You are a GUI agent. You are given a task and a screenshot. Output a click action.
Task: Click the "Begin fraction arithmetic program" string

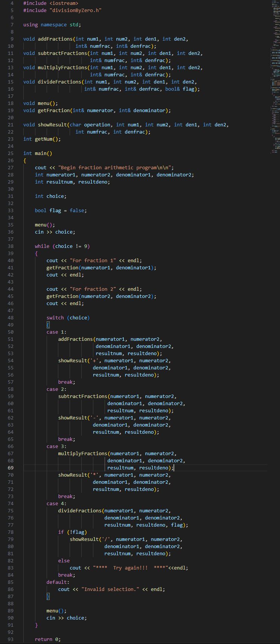click(116, 167)
